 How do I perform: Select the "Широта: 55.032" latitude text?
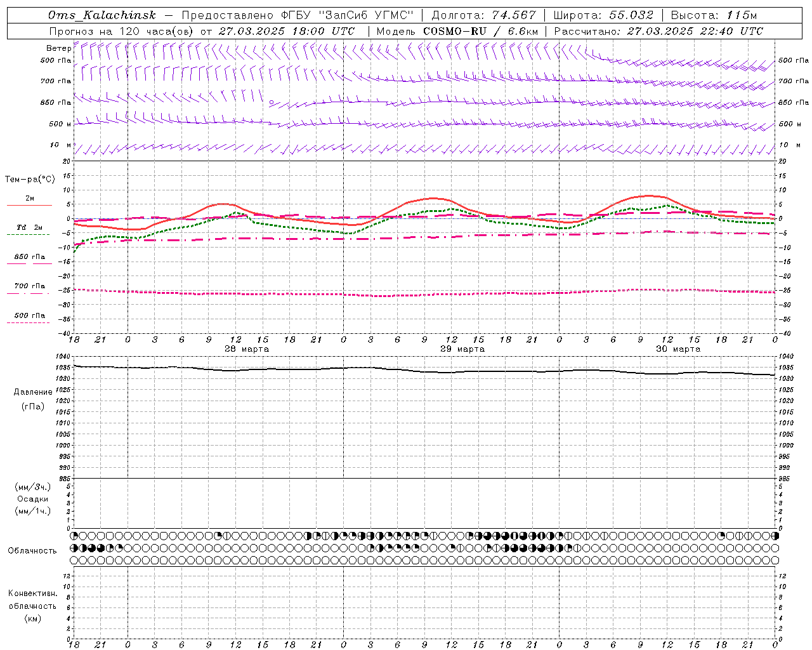pyautogui.click(x=603, y=15)
